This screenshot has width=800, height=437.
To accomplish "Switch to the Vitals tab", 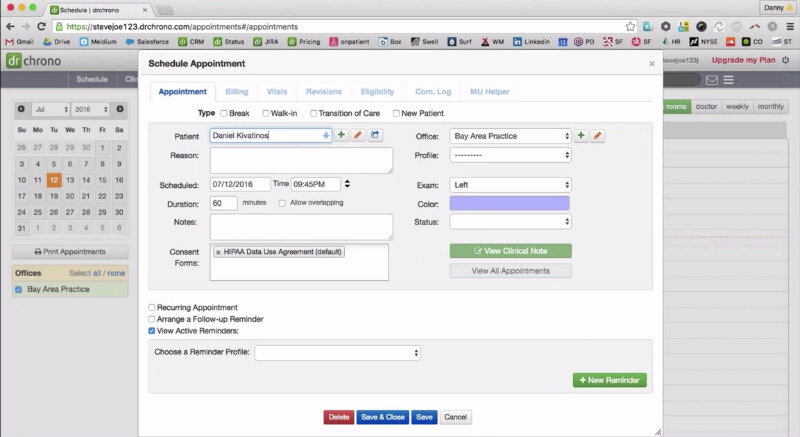I will 277,91.
